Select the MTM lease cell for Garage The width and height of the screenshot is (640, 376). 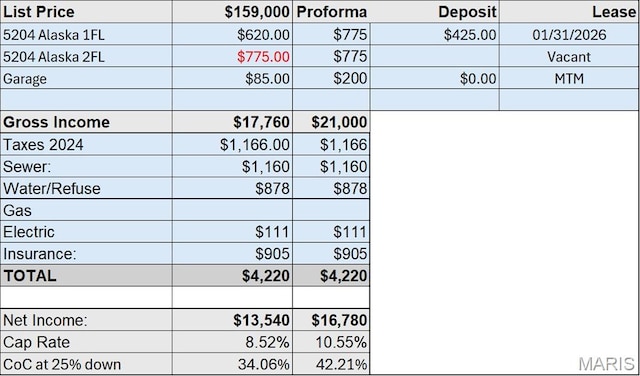[x=569, y=78]
